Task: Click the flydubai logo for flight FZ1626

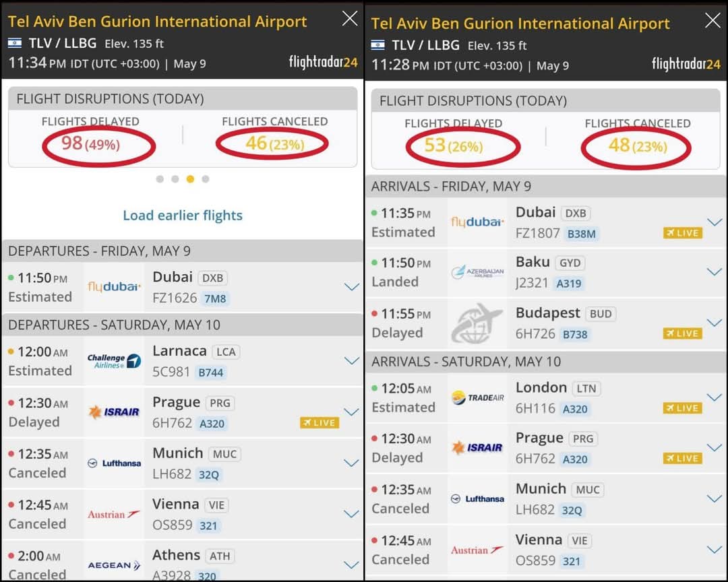Action: point(114,287)
